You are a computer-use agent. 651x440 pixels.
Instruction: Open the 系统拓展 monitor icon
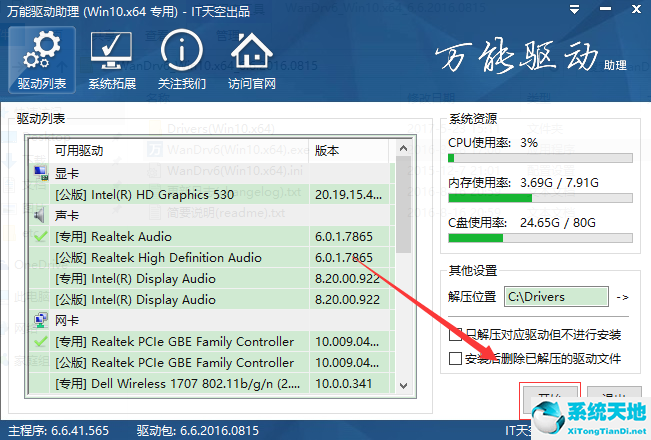[112, 60]
